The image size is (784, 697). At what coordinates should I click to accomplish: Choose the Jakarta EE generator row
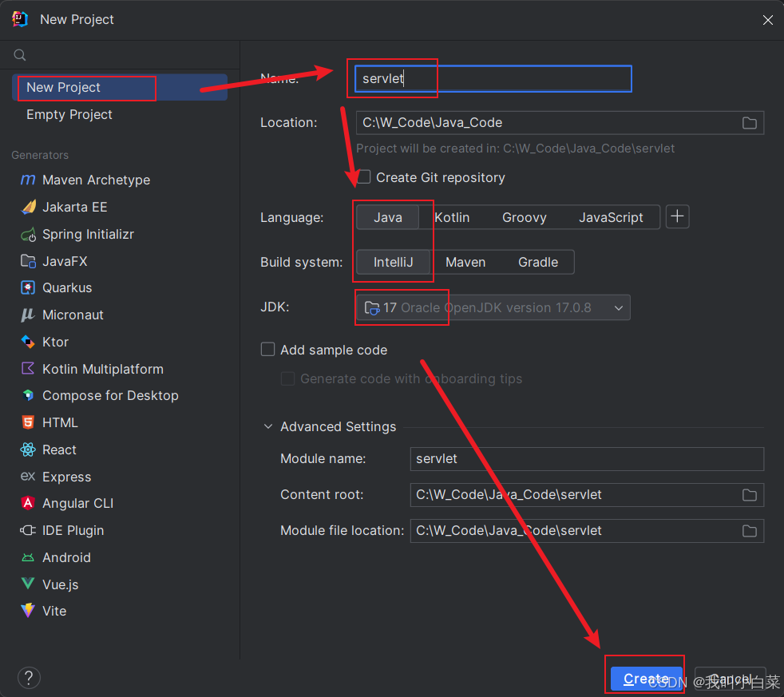(x=120, y=207)
